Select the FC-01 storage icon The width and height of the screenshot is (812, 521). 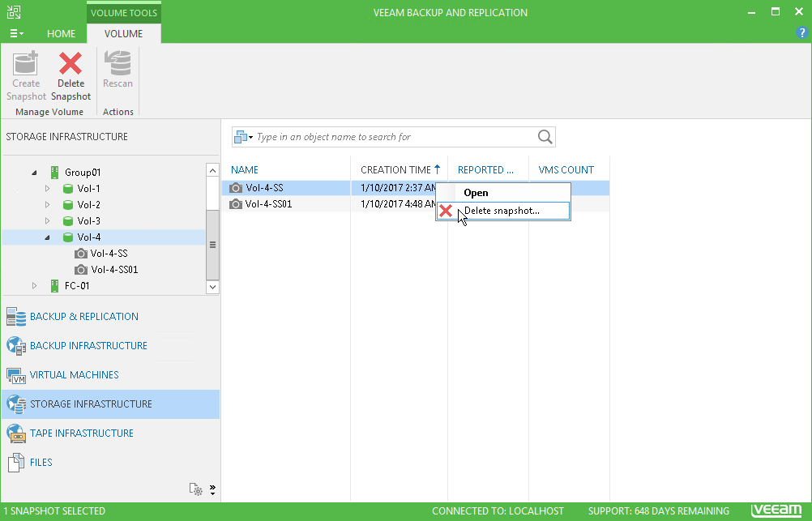54,285
